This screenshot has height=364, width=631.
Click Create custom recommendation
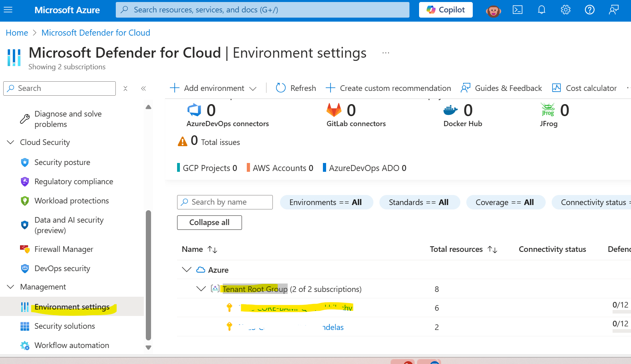388,88
